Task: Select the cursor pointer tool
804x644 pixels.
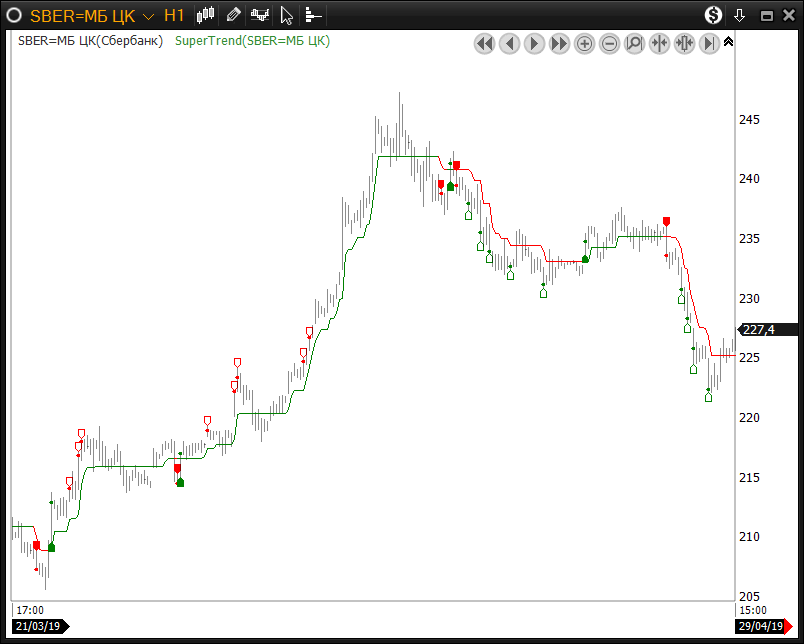Action: (x=287, y=15)
